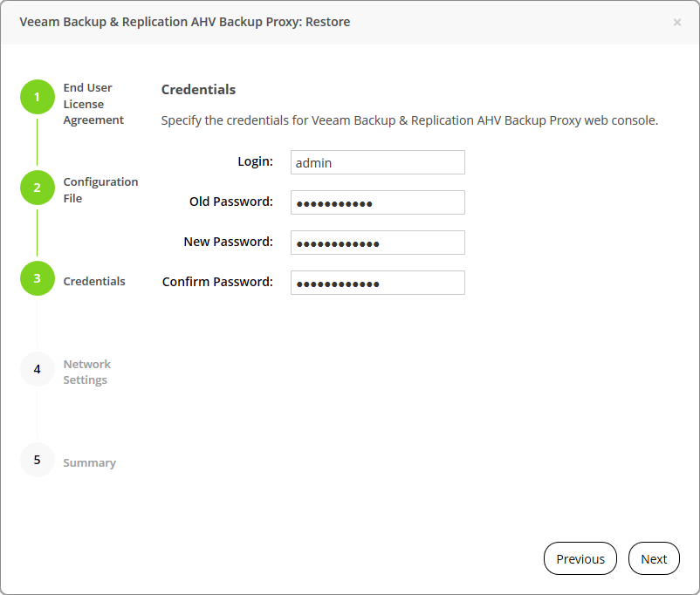Focus the Old Password field
The height and width of the screenshot is (595, 700).
pyautogui.click(x=377, y=202)
